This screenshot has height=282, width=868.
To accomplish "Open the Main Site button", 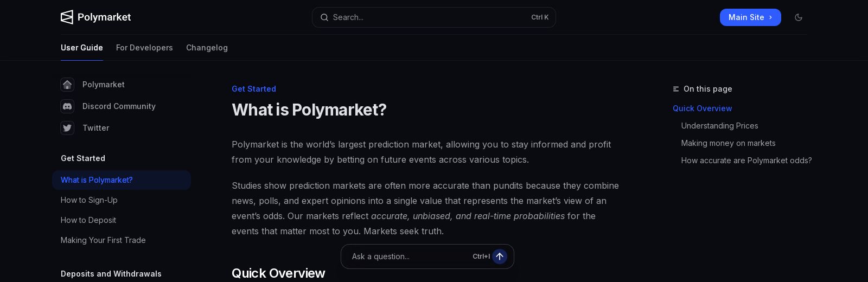I will click(x=746, y=17).
